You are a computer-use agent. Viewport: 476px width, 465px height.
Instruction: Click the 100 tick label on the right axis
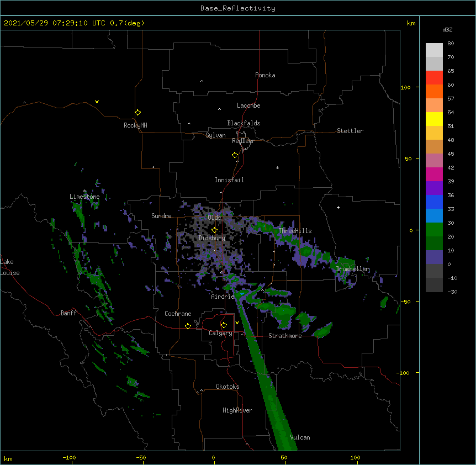[x=405, y=87]
